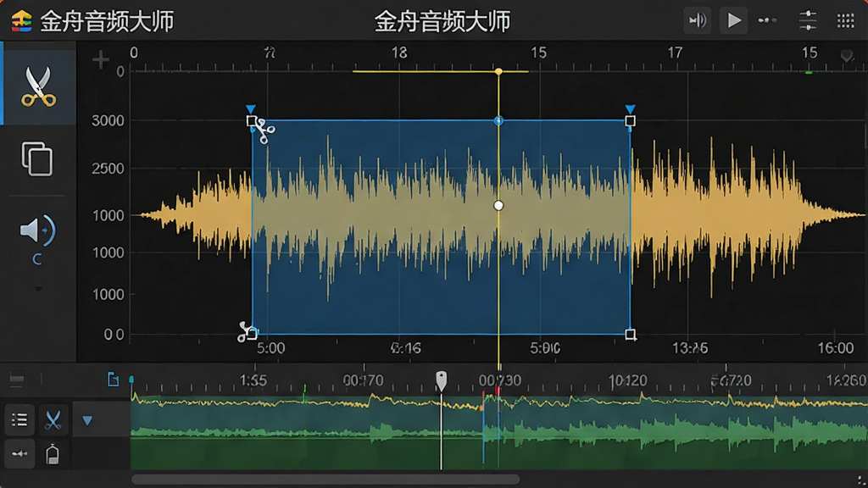The width and height of the screenshot is (868, 488).
Task: Click the marker icon at right end of the ruler
Action: pyautogui.click(x=847, y=55)
